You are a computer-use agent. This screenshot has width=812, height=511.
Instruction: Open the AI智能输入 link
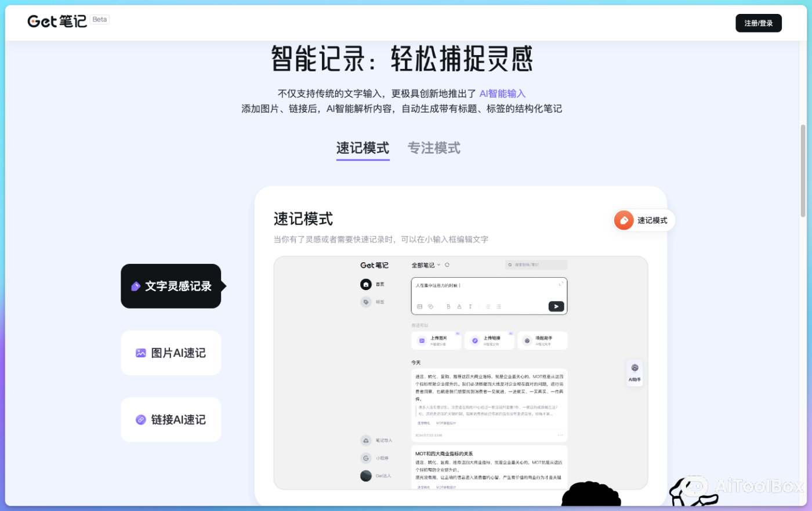coord(502,93)
